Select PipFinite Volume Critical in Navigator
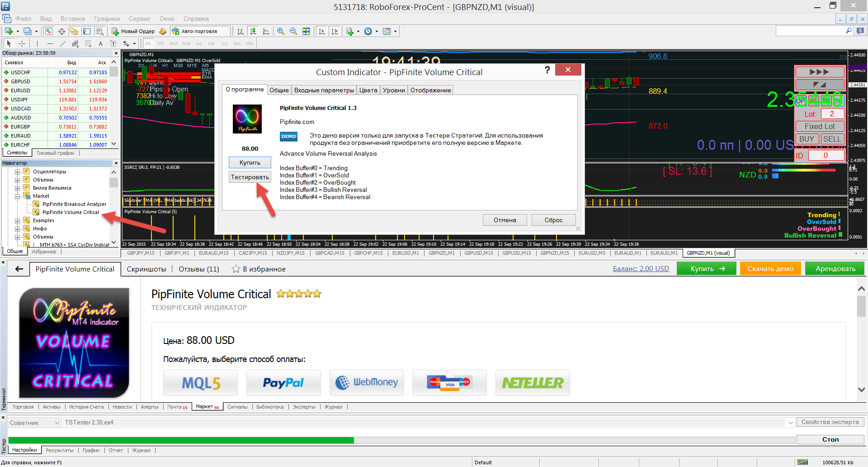 [x=71, y=212]
